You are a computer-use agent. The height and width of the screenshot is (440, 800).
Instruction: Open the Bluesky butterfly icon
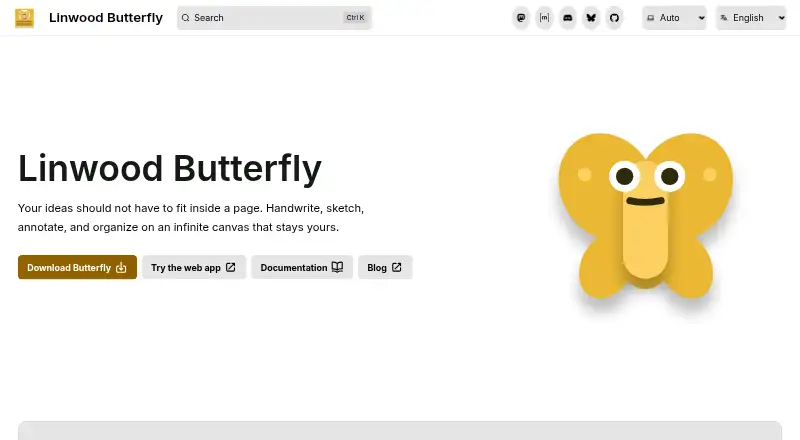pos(591,18)
